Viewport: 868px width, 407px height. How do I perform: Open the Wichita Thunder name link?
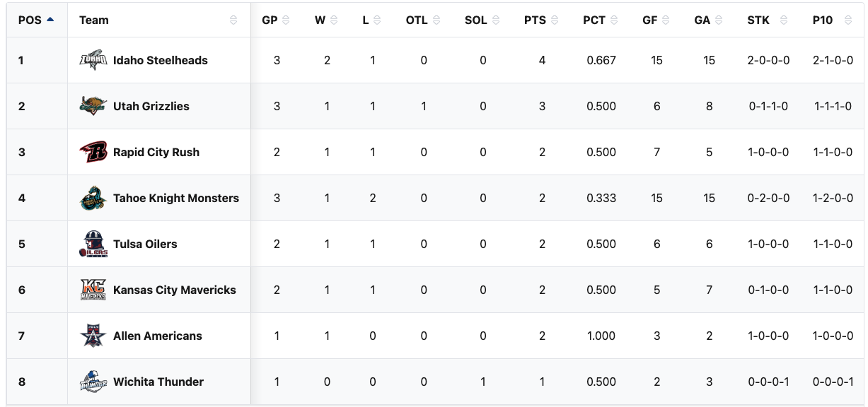tap(158, 382)
